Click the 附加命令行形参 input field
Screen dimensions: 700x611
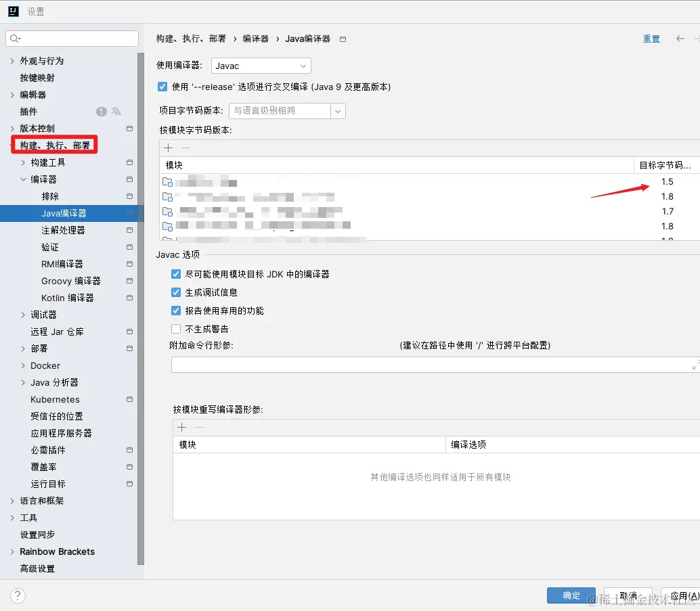(431, 365)
